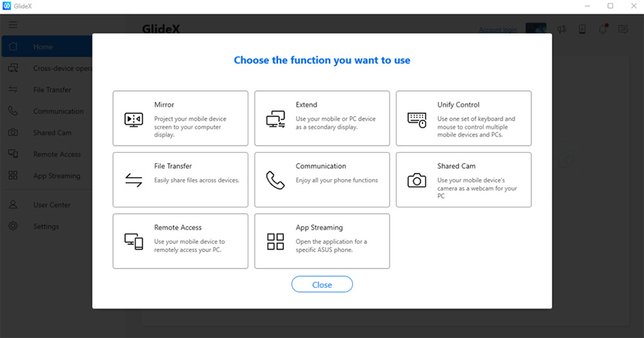Select the Mirror function card
Screen dimensions: 644x338
pos(180,118)
